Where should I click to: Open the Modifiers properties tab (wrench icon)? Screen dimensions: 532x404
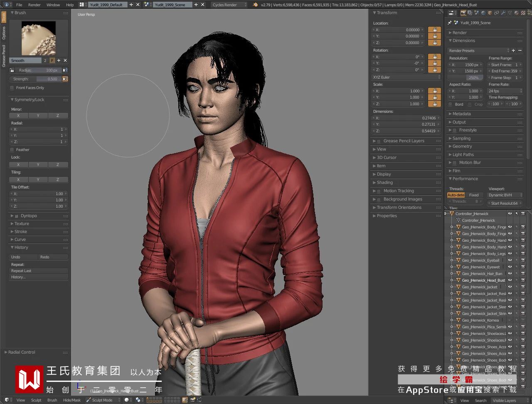503,13
